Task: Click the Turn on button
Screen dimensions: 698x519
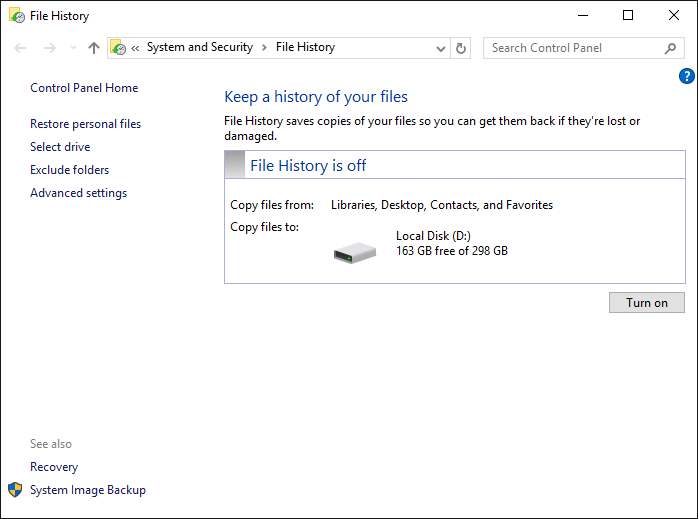Action: pos(646,303)
